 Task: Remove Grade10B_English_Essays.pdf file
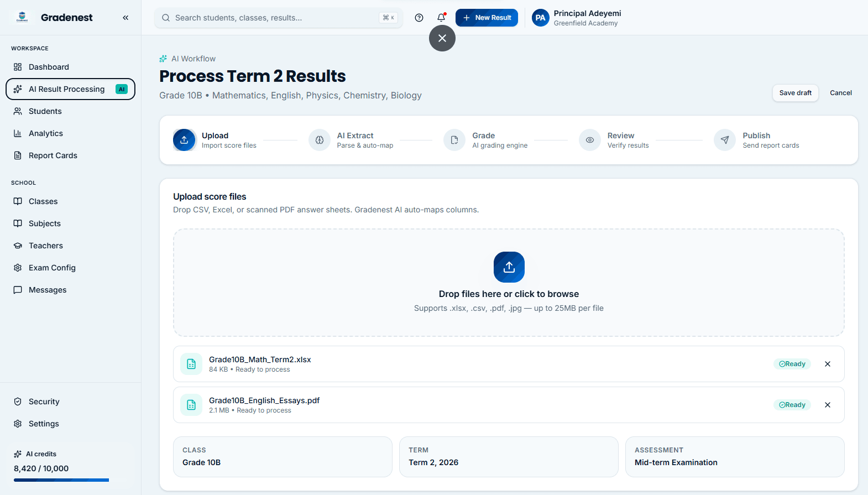pyautogui.click(x=828, y=405)
